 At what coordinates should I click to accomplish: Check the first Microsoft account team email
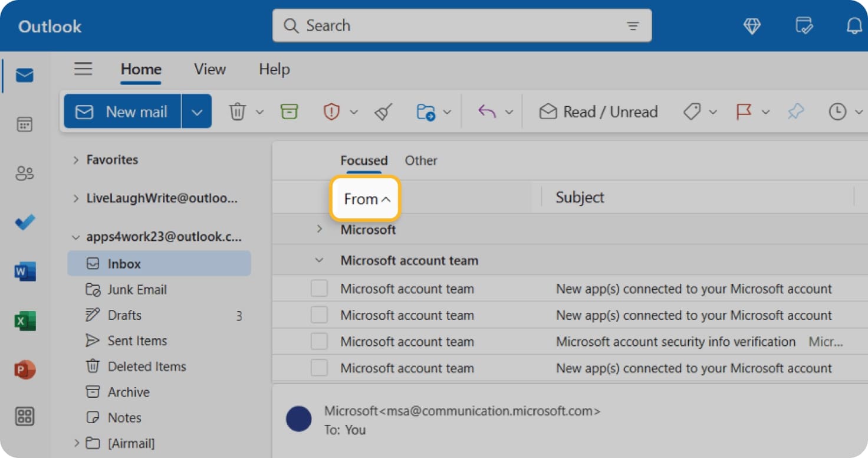[319, 288]
